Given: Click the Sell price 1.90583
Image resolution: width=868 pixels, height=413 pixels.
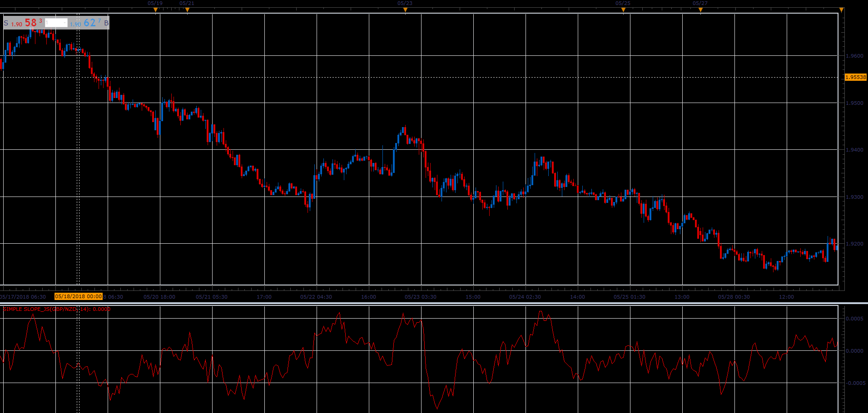Looking at the screenshot, I should coord(26,23).
